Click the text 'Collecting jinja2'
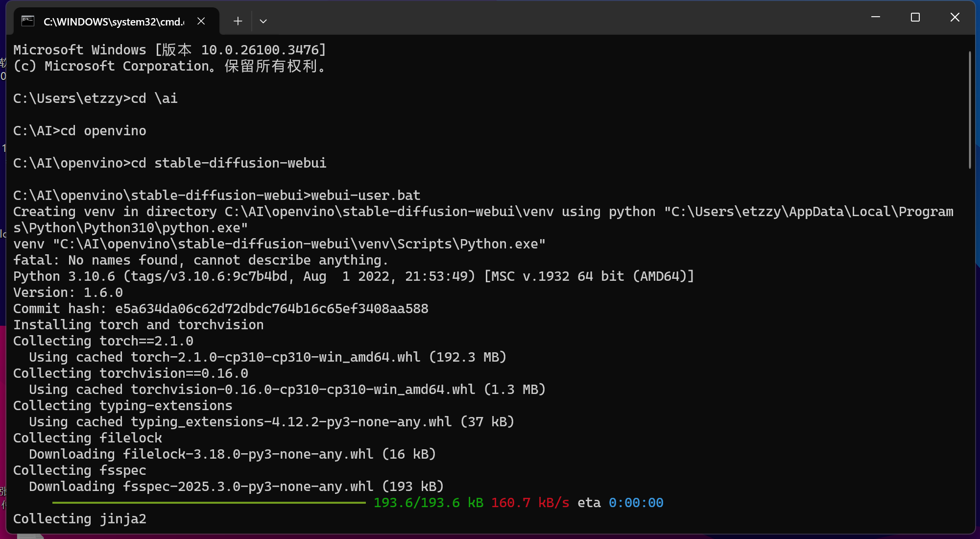This screenshot has height=539, width=980. [80, 519]
